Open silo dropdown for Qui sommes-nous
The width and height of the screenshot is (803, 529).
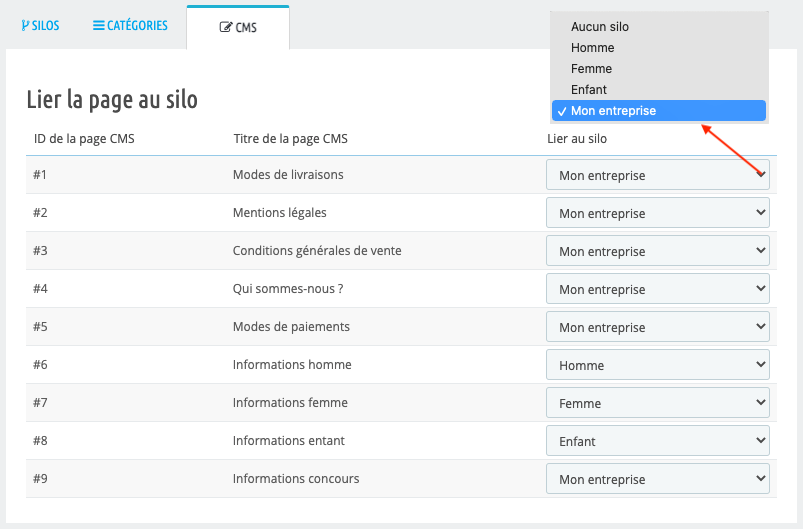pos(658,288)
